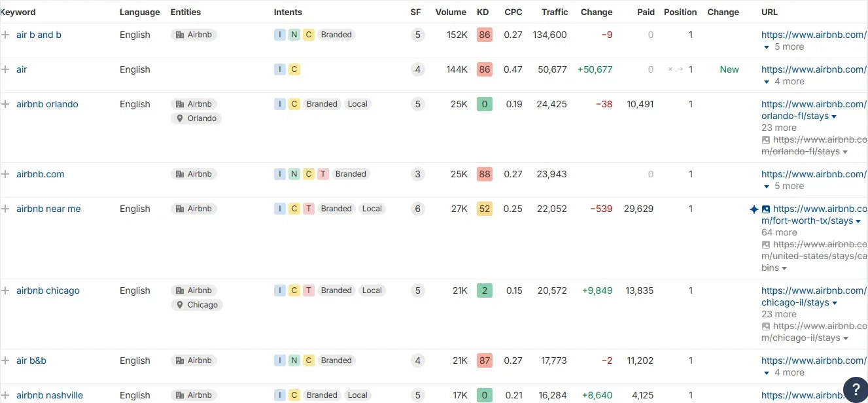Click the KD badge 86 in 'air b and b' row

pos(484,35)
